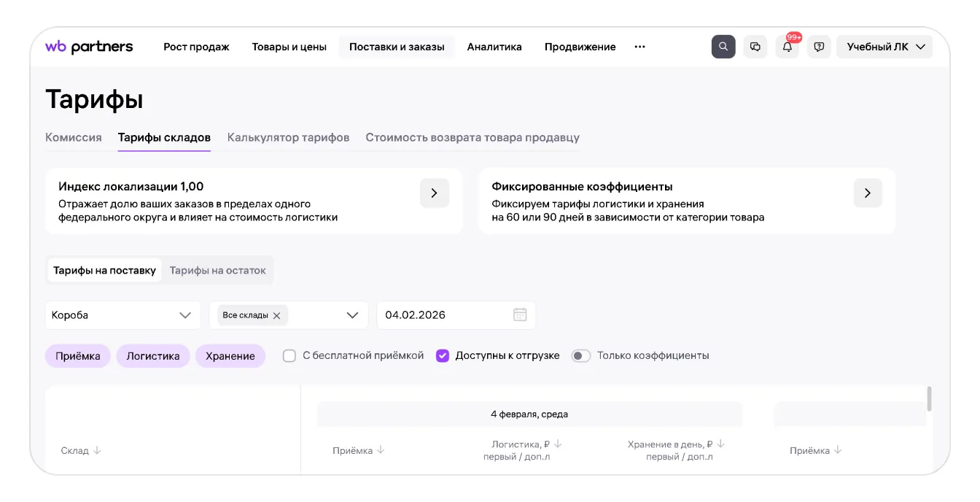The width and height of the screenshot is (980, 502).
Task: Click the wb partners logo
Action: 89,47
